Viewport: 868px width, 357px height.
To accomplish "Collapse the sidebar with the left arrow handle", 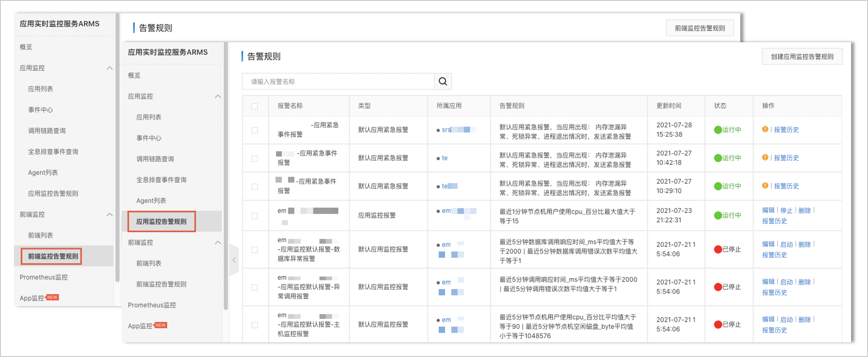I will coord(234,260).
